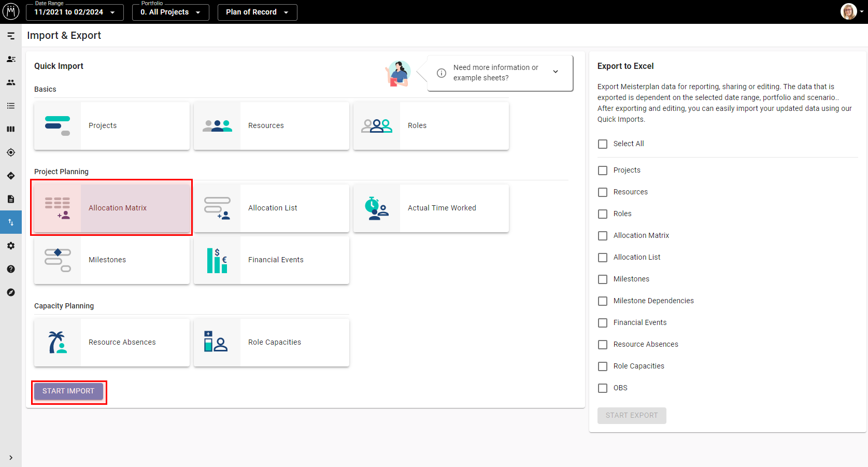This screenshot has width=868, height=467.
Task: Check the Projects export checkbox
Action: tap(603, 171)
